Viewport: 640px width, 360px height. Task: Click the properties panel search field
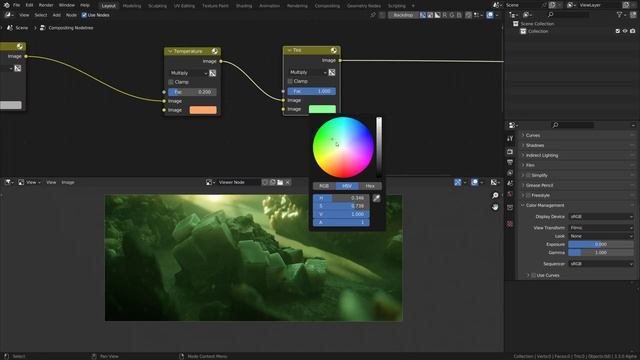tap(573, 125)
